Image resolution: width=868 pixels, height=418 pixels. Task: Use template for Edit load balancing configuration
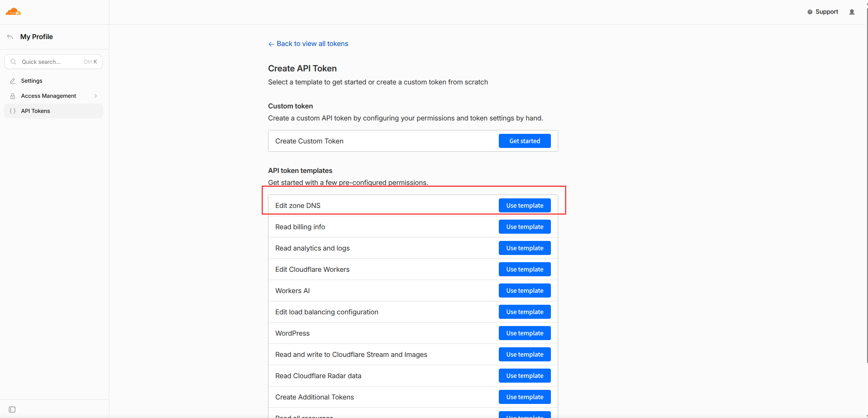tap(525, 312)
